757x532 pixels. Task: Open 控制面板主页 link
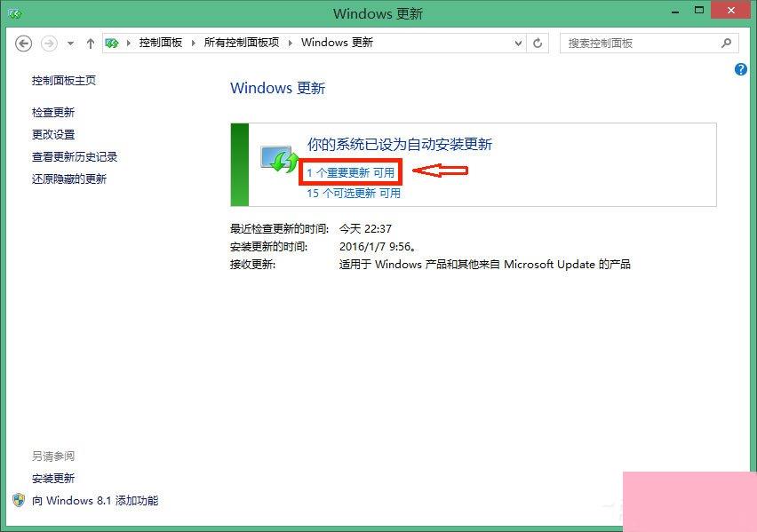[x=64, y=80]
